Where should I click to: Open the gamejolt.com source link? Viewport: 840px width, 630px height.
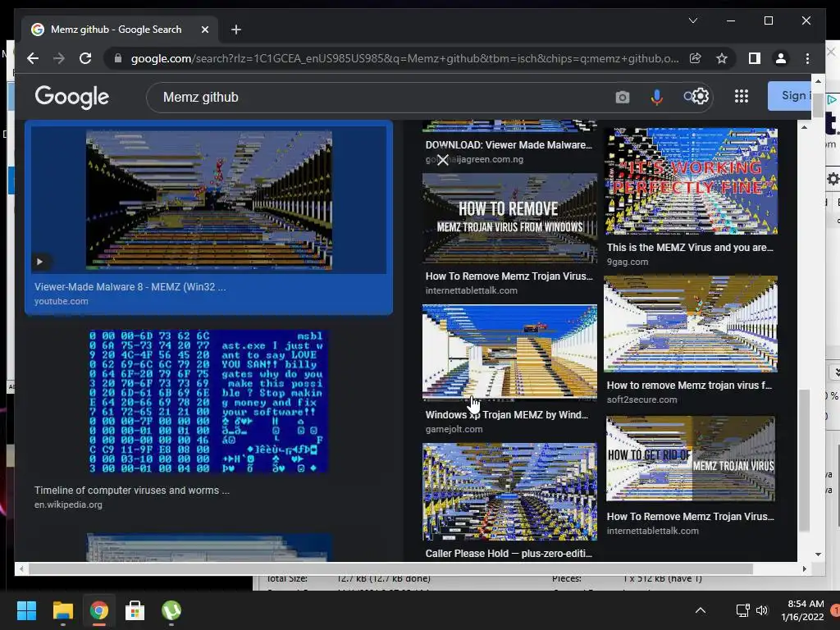tap(454, 429)
